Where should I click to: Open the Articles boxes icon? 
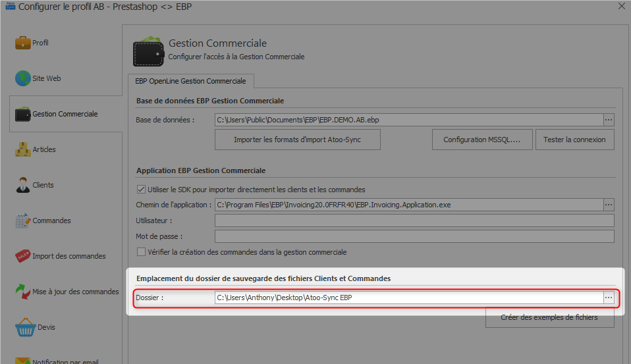point(23,149)
